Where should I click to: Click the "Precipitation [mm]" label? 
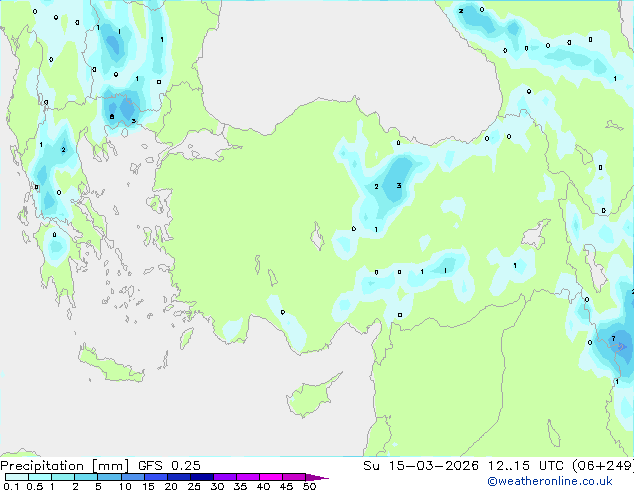click(x=65, y=466)
